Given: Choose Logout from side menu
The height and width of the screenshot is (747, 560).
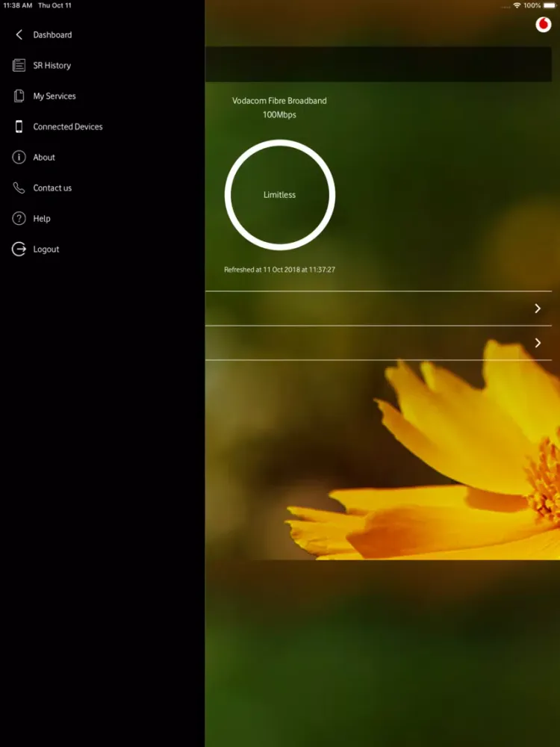Looking at the screenshot, I should click(x=46, y=249).
